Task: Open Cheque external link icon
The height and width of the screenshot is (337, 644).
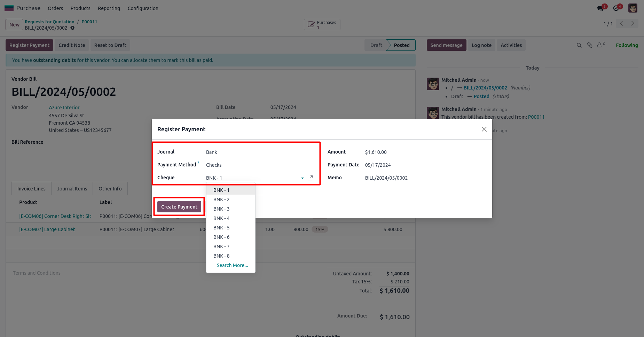Action: point(310,178)
